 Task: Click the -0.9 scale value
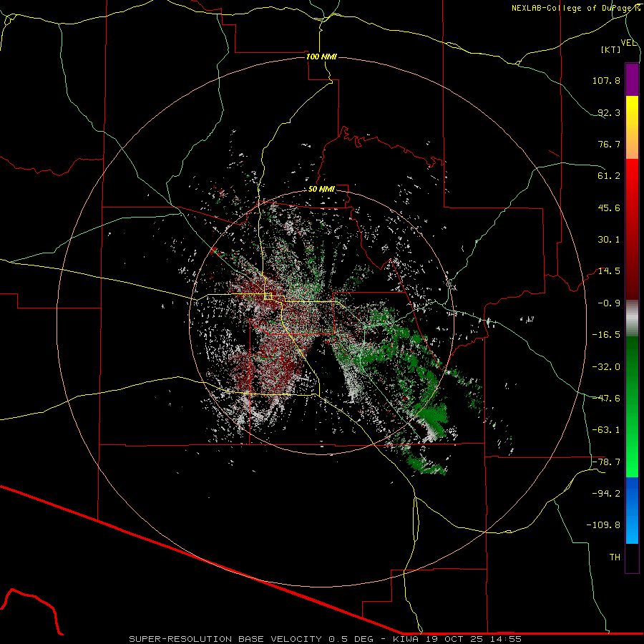609,303
